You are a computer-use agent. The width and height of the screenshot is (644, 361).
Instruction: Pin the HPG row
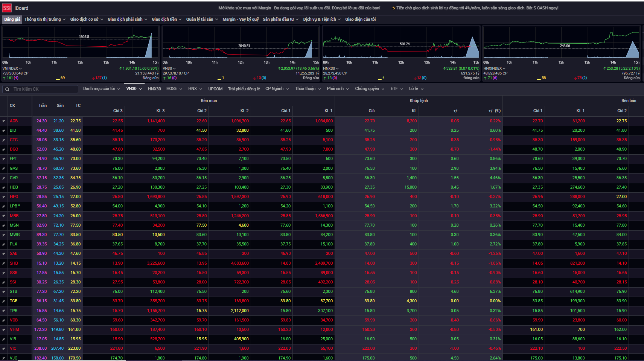click(x=4, y=197)
